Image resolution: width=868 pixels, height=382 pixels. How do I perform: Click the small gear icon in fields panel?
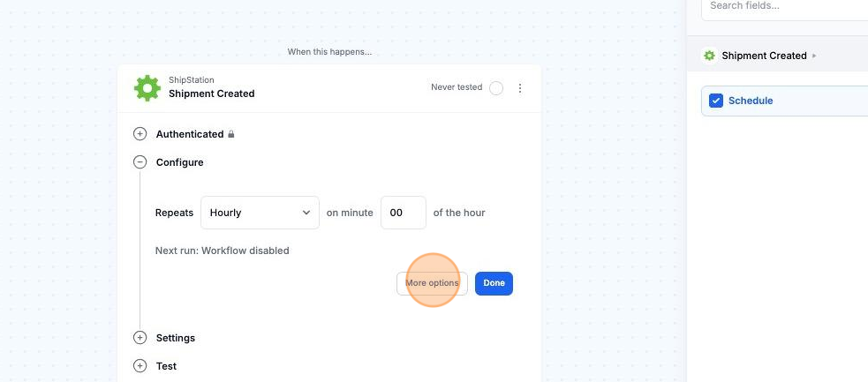pos(709,56)
